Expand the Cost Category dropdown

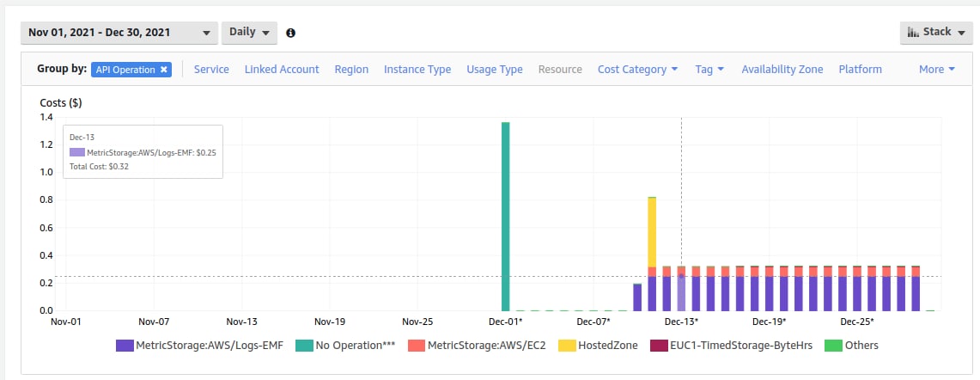pos(637,70)
